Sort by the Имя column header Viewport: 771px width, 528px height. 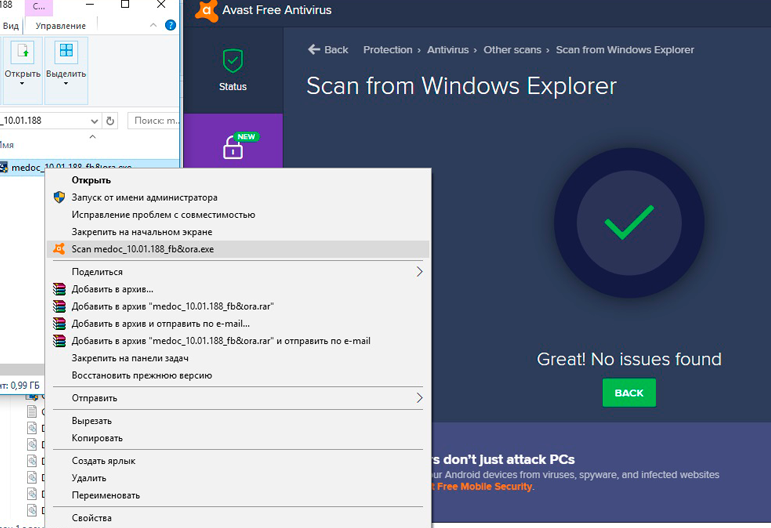(7, 145)
